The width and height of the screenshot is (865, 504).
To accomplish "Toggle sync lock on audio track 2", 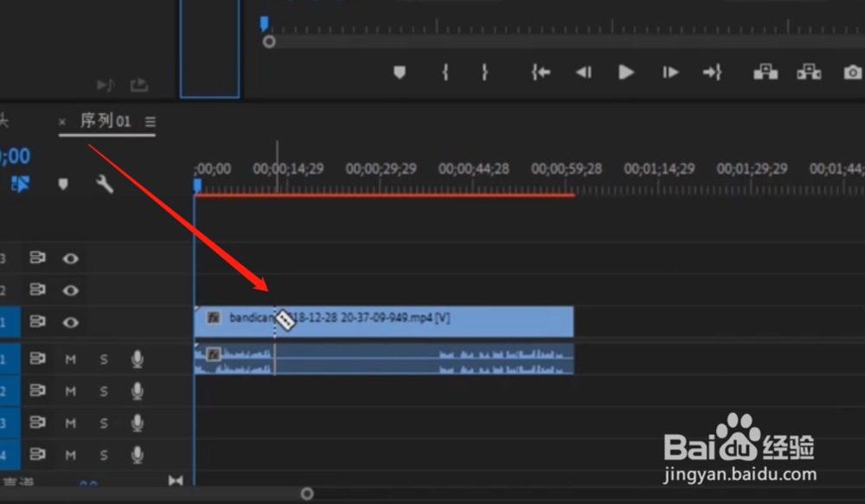I will click(x=37, y=391).
